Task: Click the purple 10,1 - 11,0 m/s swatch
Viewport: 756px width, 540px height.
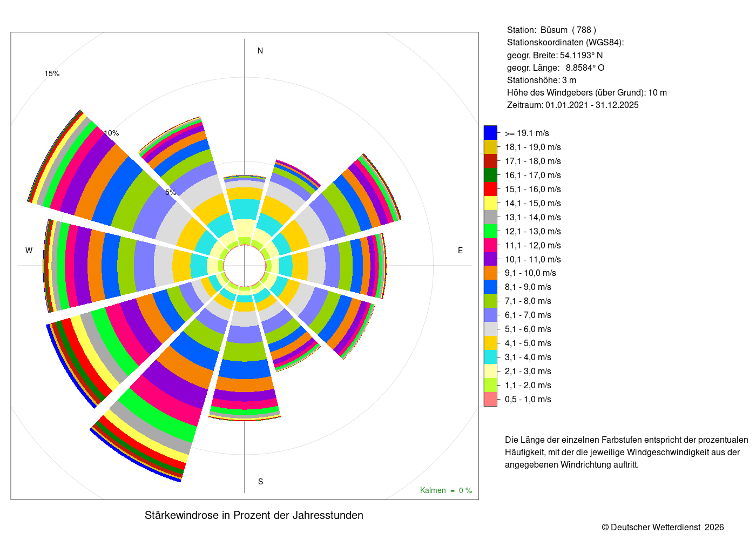Action: (x=490, y=259)
